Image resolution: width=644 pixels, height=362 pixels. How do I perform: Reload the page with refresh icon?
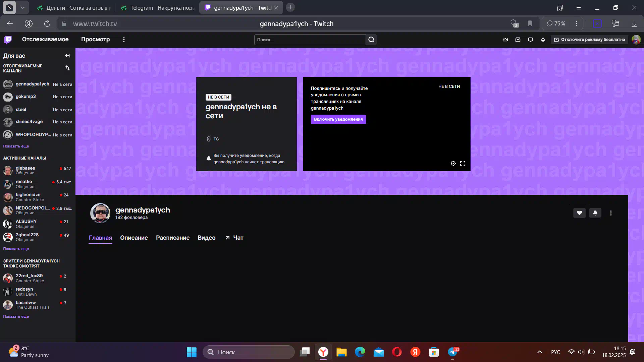(47, 23)
